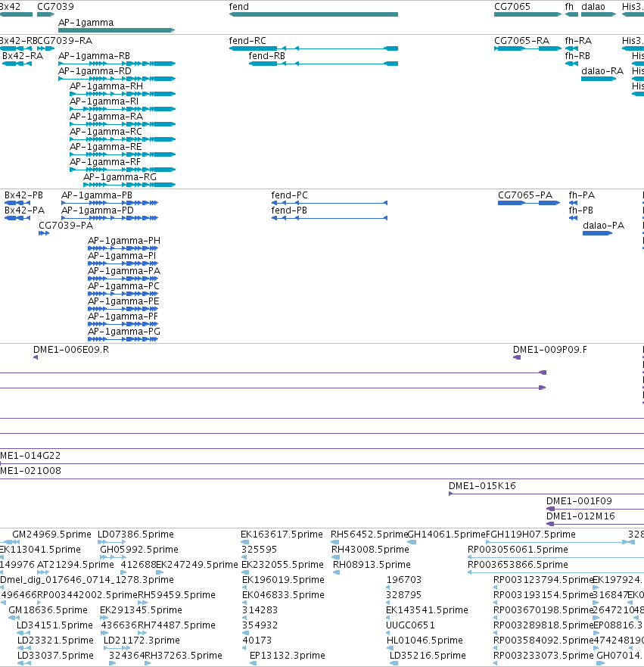Click transcript fend-RB label
The height and width of the screenshot is (667, 644).
267,56
